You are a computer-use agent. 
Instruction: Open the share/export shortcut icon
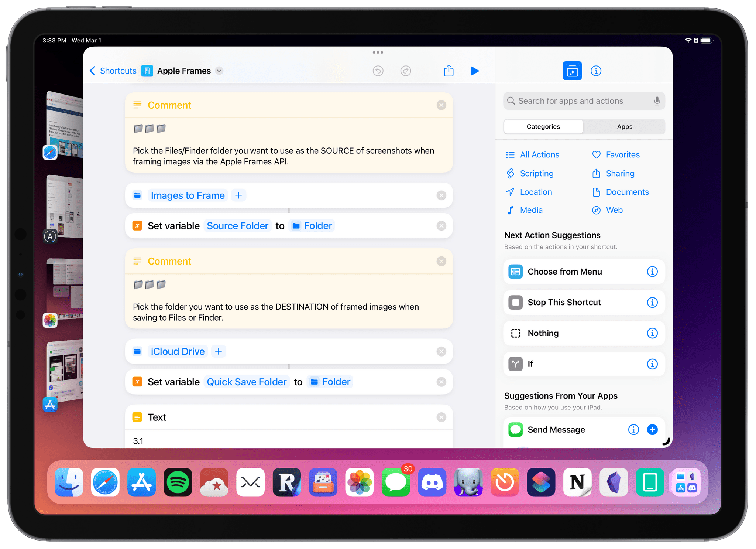click(448, 71)
